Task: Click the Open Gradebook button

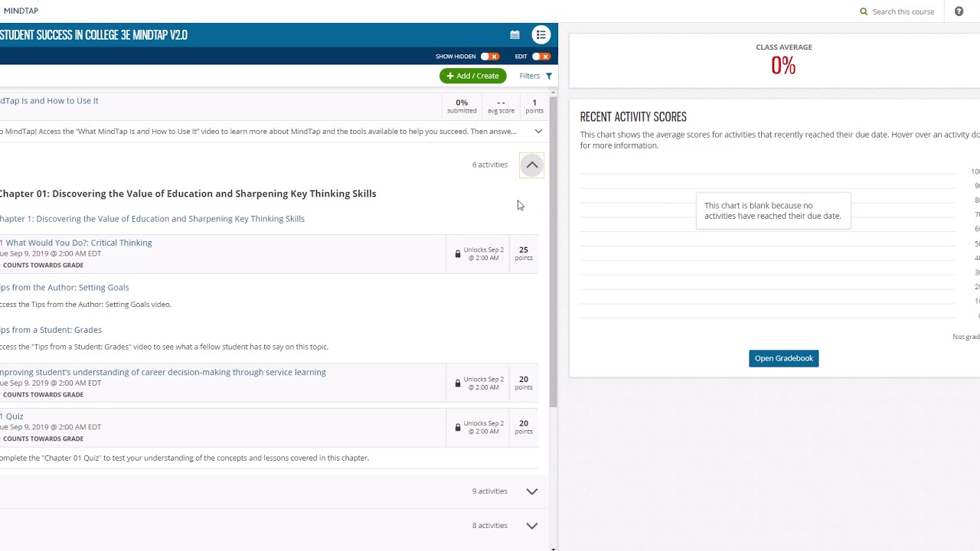Action: (x=783, y=358)
